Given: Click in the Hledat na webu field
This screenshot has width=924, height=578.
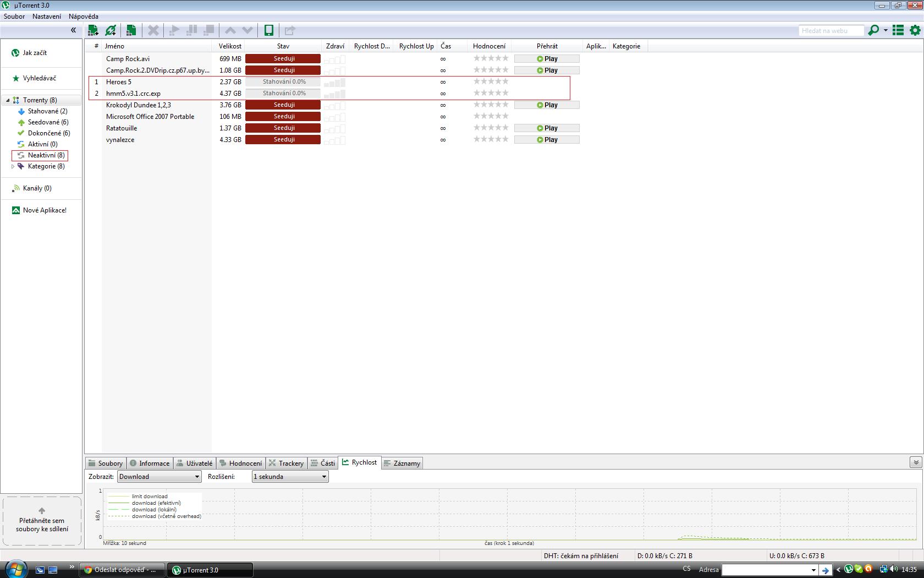Looking at the screenshot, I should coord(831,31).
